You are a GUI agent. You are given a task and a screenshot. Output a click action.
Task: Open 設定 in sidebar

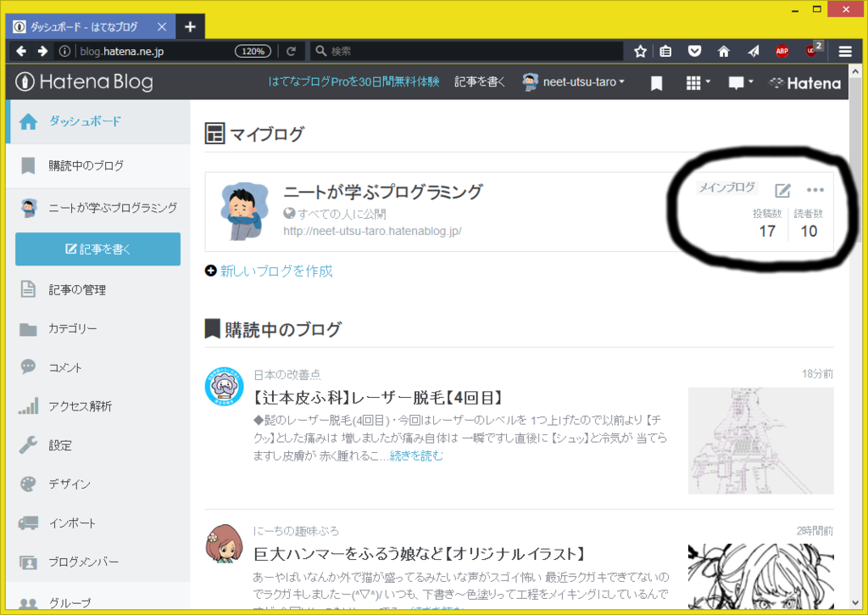tap(98, 444)
